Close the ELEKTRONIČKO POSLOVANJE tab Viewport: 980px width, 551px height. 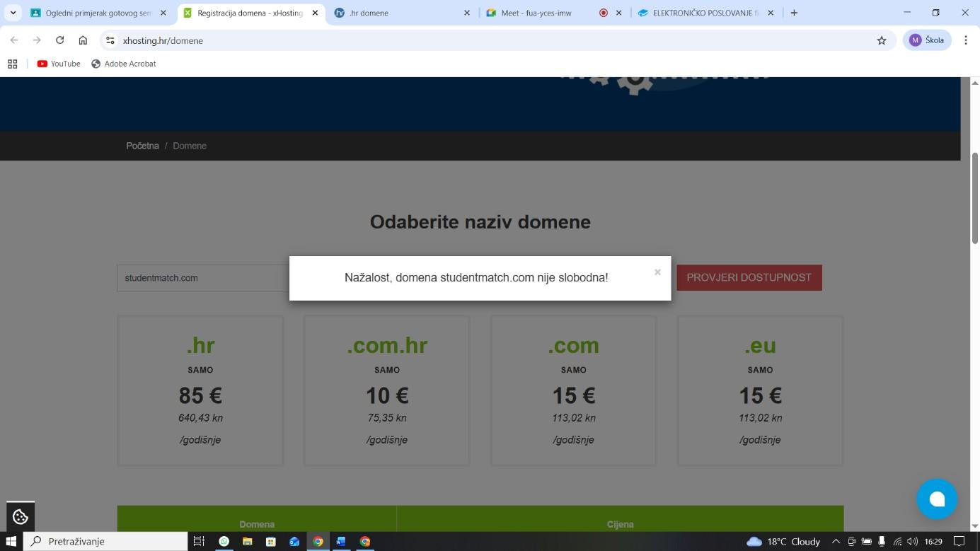coord(771,13)
